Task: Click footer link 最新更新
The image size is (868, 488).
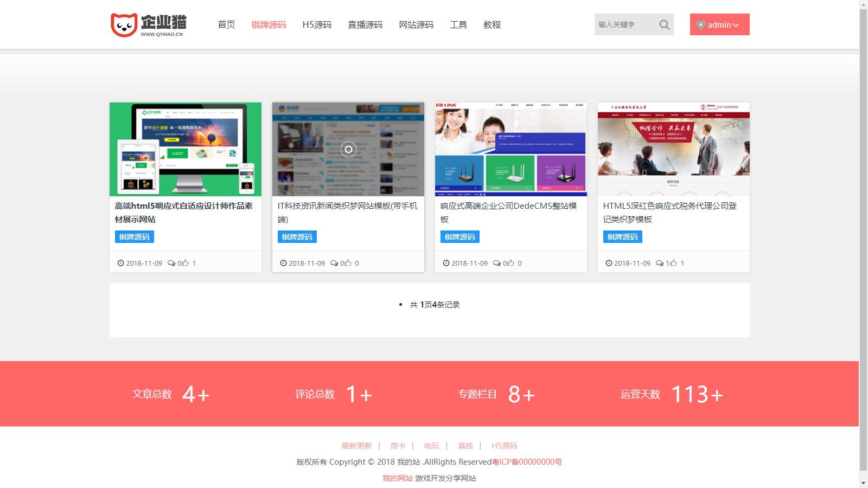Action: coord(356,446)
